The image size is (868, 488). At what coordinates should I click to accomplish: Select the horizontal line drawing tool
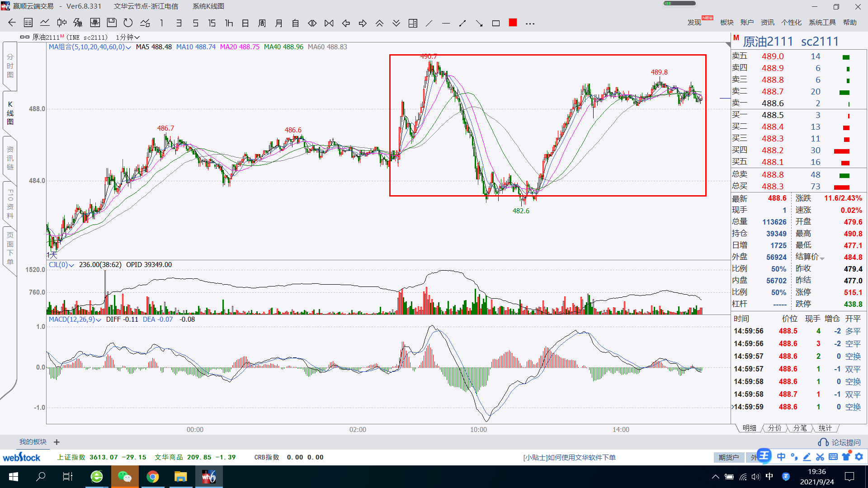point(446,23)
